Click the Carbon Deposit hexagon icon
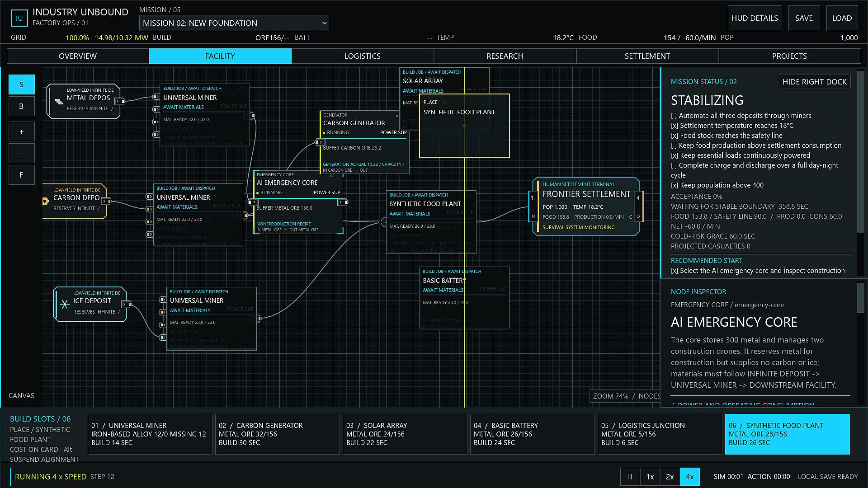Screen dimensions: 868x488 (x=45, y=201)
